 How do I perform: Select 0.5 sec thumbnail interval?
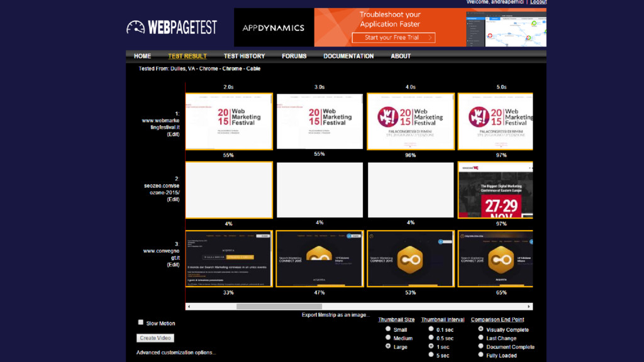pos(431,337)
